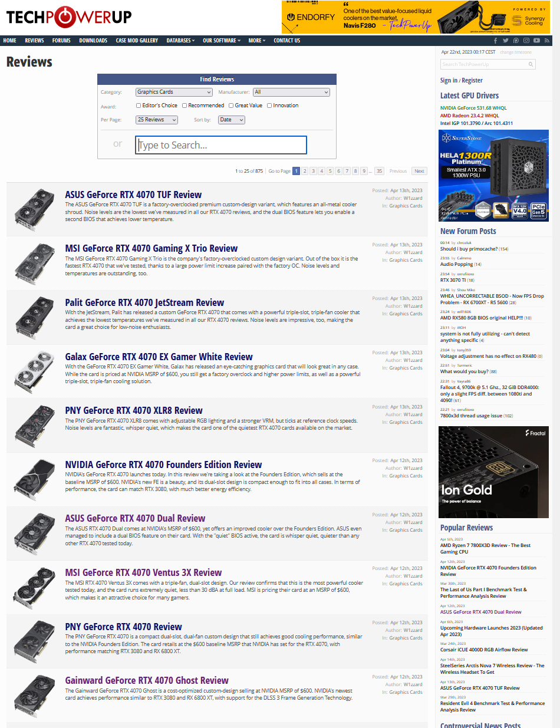
Task: Check the Great Value award checkbox
Action: [x=231, y=106]
